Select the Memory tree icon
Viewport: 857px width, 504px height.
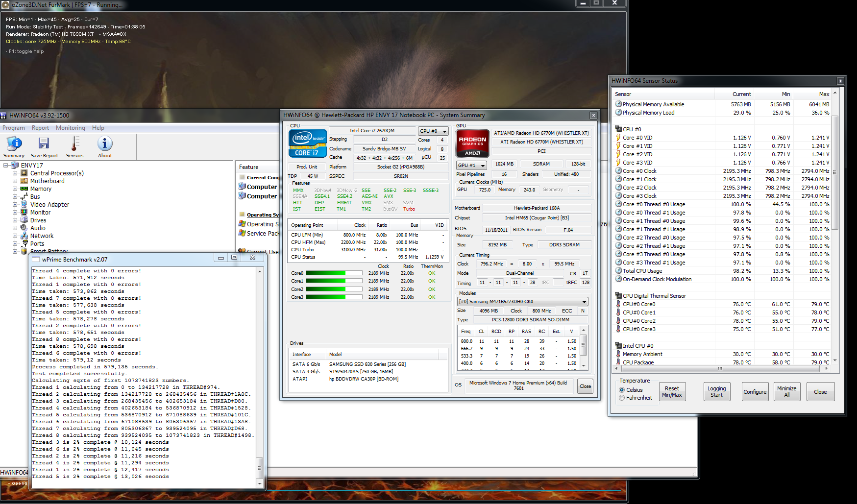point(24,189)
